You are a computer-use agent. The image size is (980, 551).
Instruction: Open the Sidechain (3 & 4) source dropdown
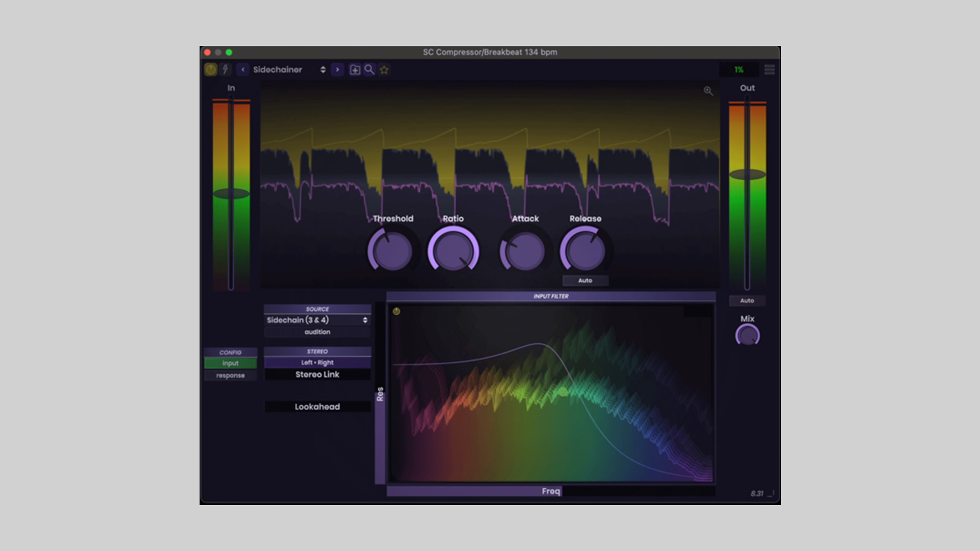pyautogui.click(x=317, y=320)
